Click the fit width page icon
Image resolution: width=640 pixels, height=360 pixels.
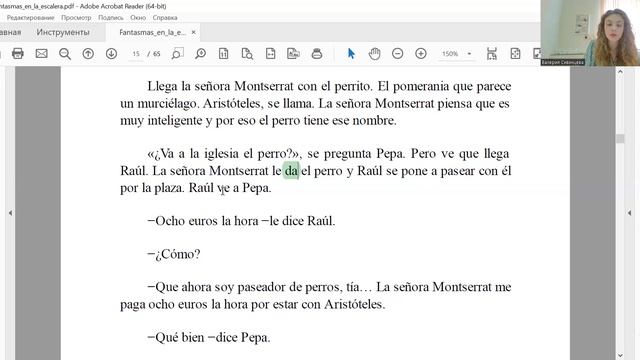coord(270,53)
